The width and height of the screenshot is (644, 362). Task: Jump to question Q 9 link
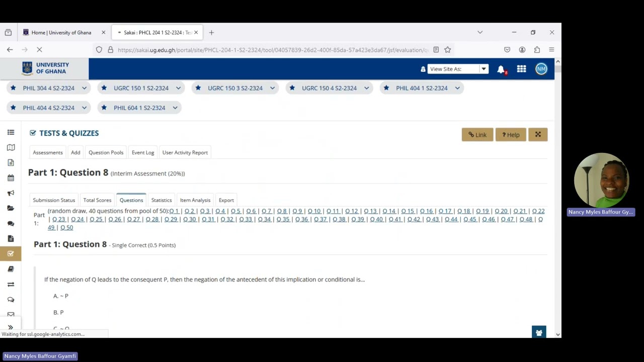point(297,211)
